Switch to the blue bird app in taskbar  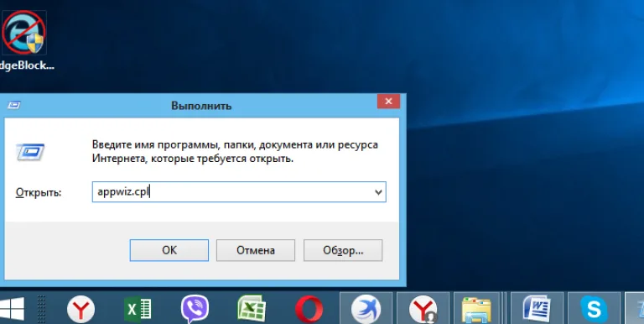(366, 308)
